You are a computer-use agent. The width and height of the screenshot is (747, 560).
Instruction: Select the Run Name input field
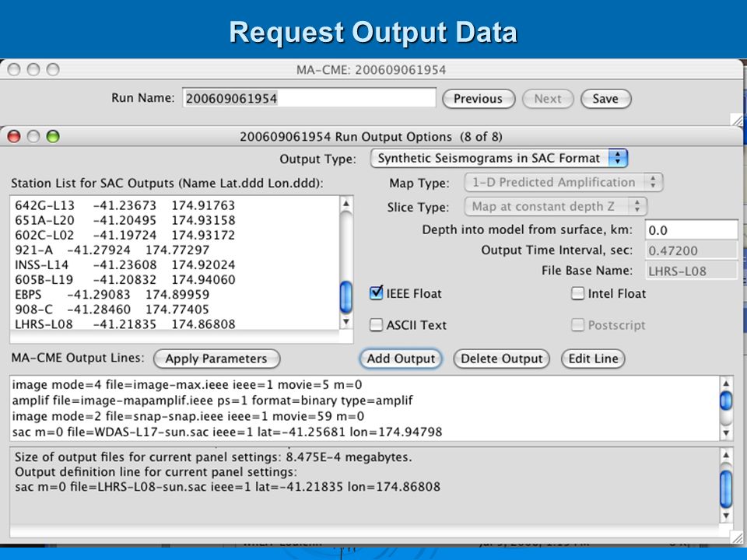click(x=309, y=98)
